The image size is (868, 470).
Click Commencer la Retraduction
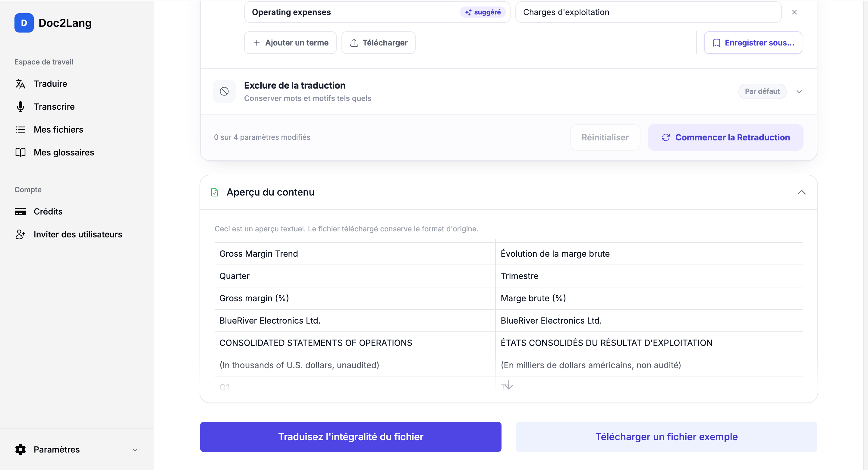(x=725, y=137)
